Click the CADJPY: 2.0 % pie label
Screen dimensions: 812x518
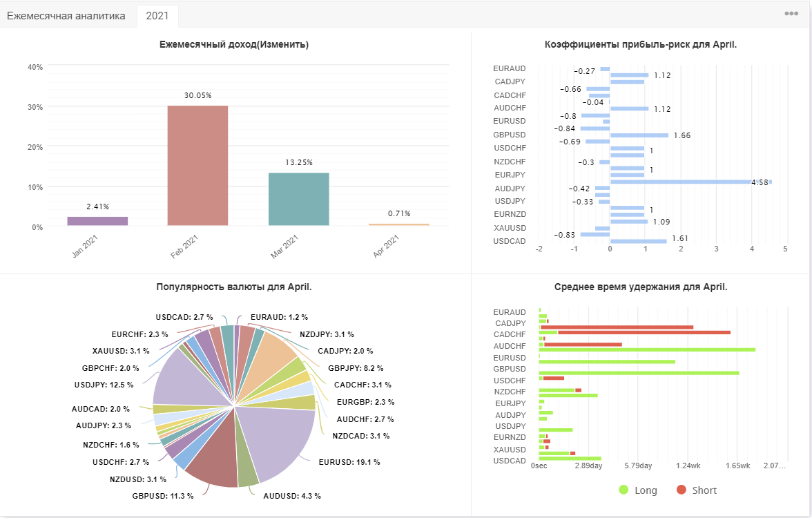coord(345,351)
